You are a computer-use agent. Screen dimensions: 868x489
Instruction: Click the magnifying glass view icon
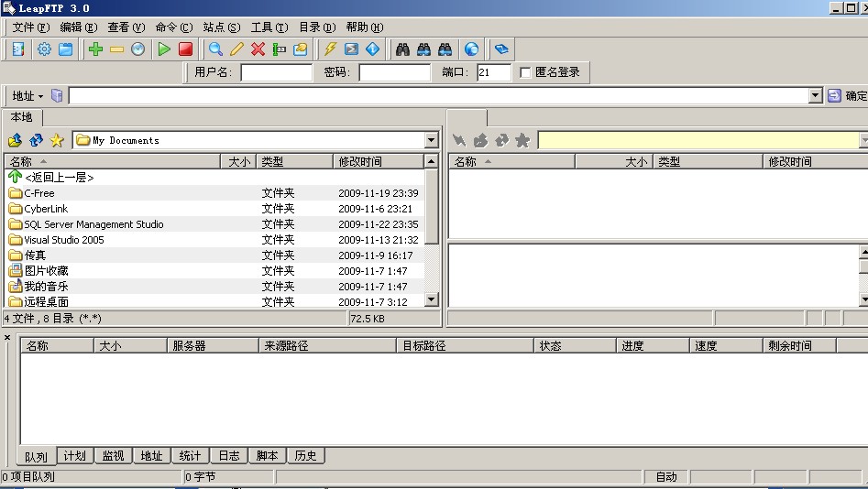[x=215, y=49]
